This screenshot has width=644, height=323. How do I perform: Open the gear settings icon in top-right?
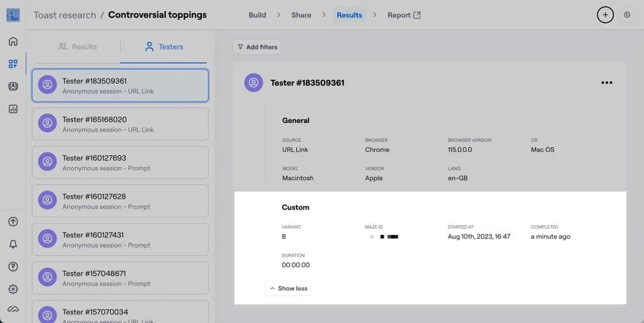tap(627, 15)
